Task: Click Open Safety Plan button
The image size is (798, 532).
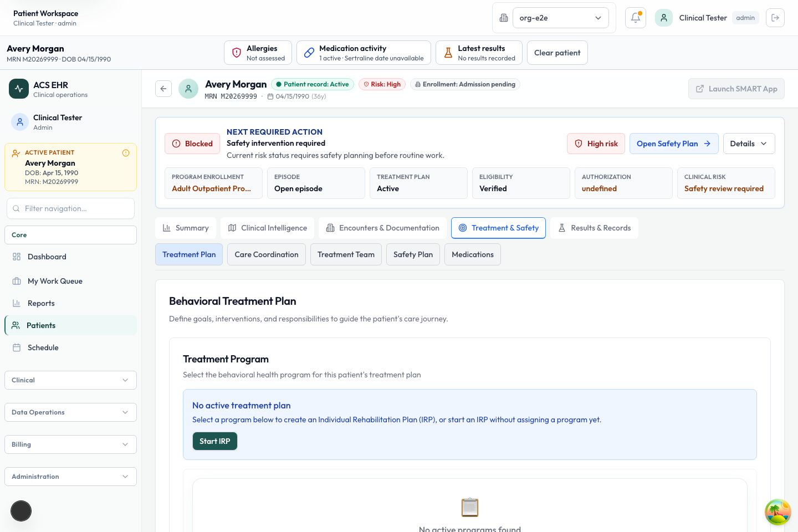Action: point(674,144)
